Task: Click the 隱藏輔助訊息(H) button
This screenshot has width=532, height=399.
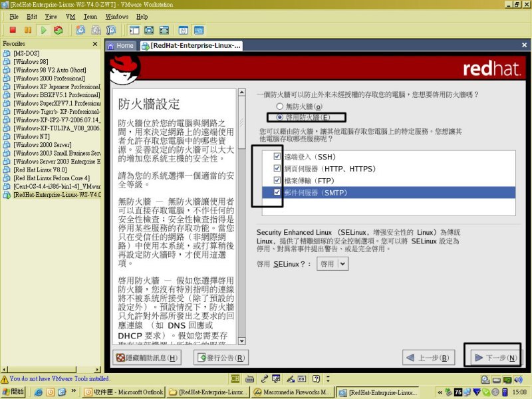Action: click(x=146, y=358)
